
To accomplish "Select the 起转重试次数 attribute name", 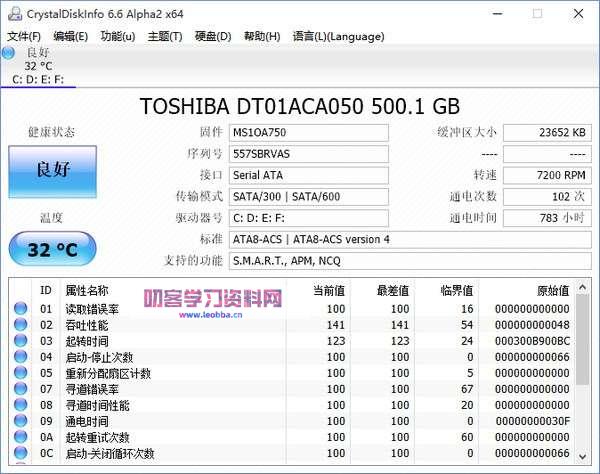I will point(98,437).
